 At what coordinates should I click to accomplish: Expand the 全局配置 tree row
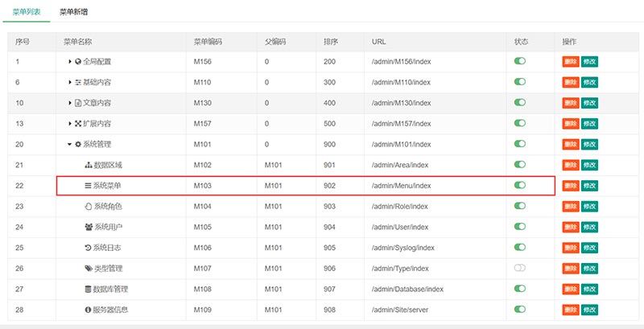coord(69,61)
